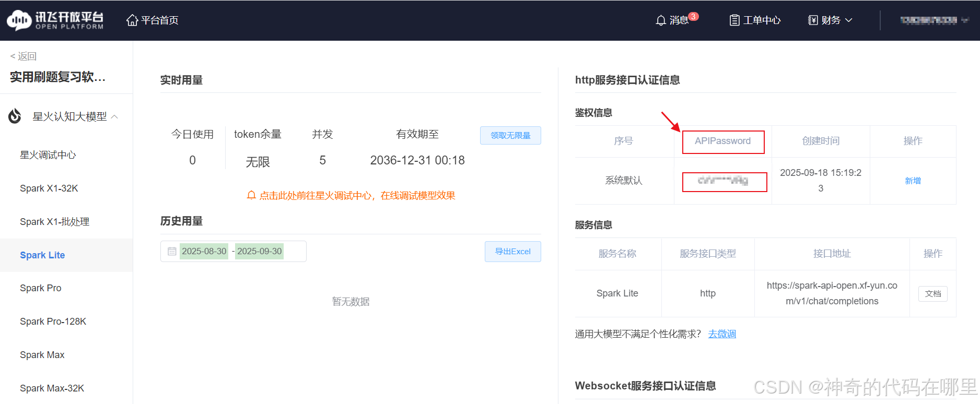980x404 pixels.
Task: Click the http interface type cell
Action: (708, 293)
